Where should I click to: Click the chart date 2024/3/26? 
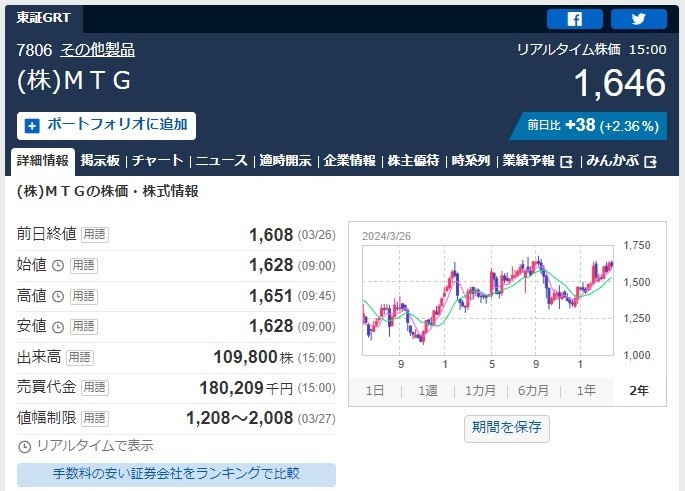[386, 236]
